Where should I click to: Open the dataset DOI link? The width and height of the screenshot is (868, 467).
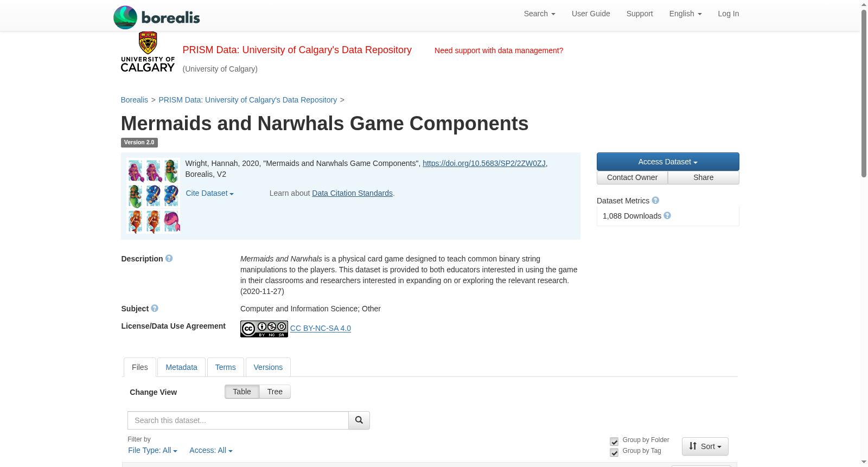tap(484, 163)
